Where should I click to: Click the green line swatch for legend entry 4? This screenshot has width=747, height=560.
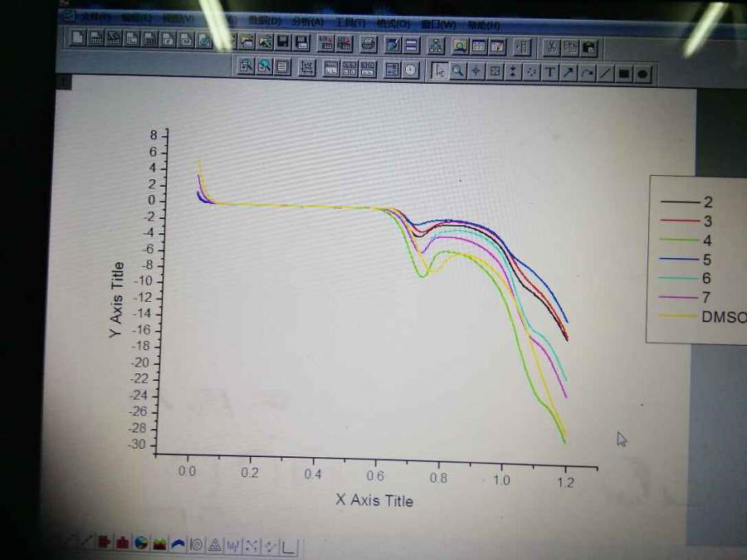680,240
